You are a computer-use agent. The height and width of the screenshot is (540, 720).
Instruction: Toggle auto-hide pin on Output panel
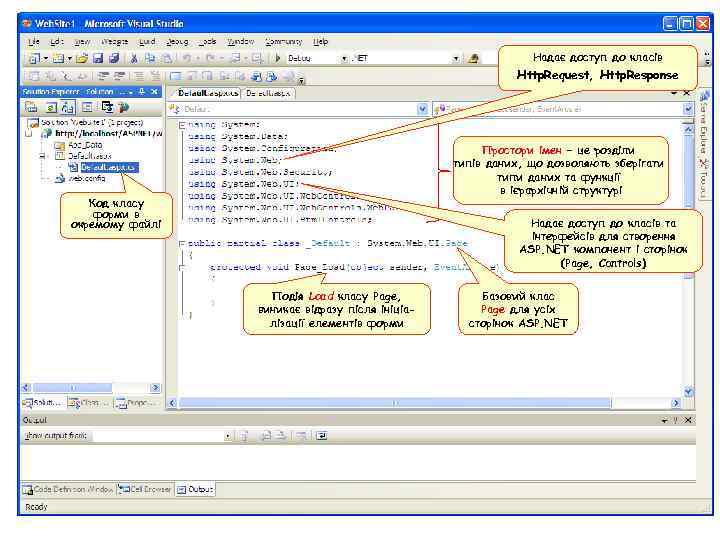pyautogui.click(x=675, y=420)
